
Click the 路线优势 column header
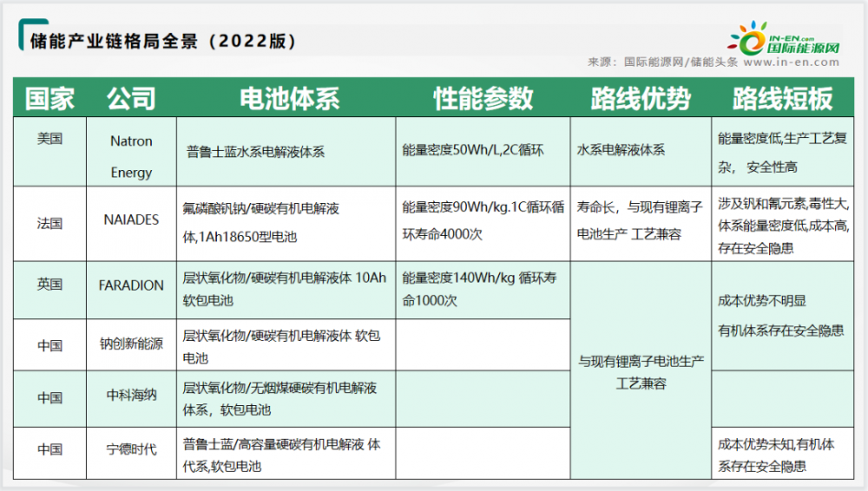click(641, 98)
